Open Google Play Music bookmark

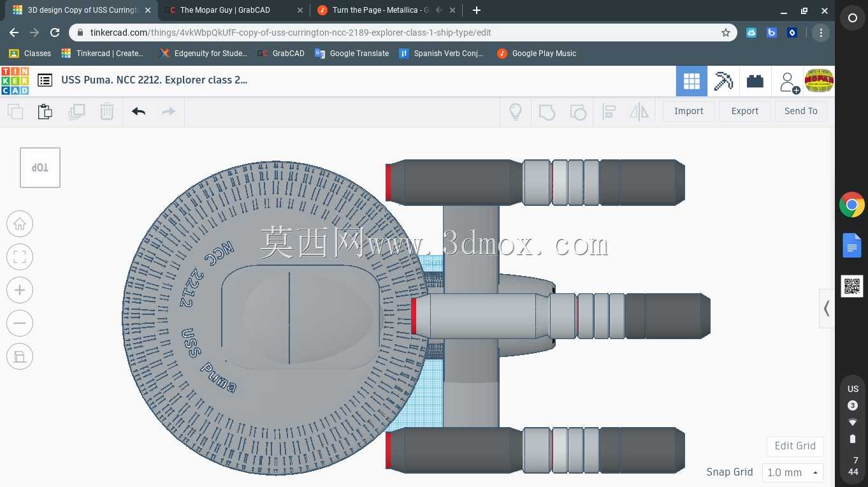[x=537, y=54]
